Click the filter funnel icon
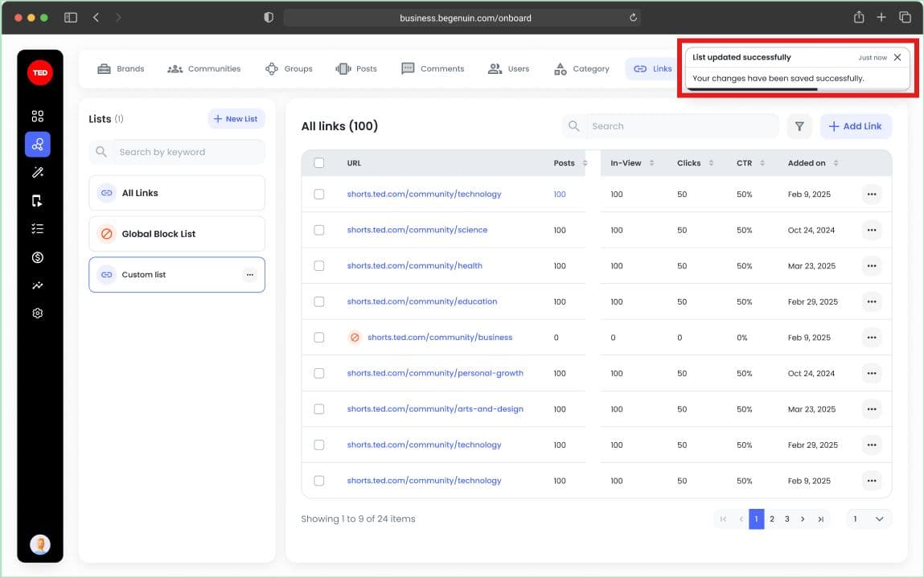 coord(799,126)
